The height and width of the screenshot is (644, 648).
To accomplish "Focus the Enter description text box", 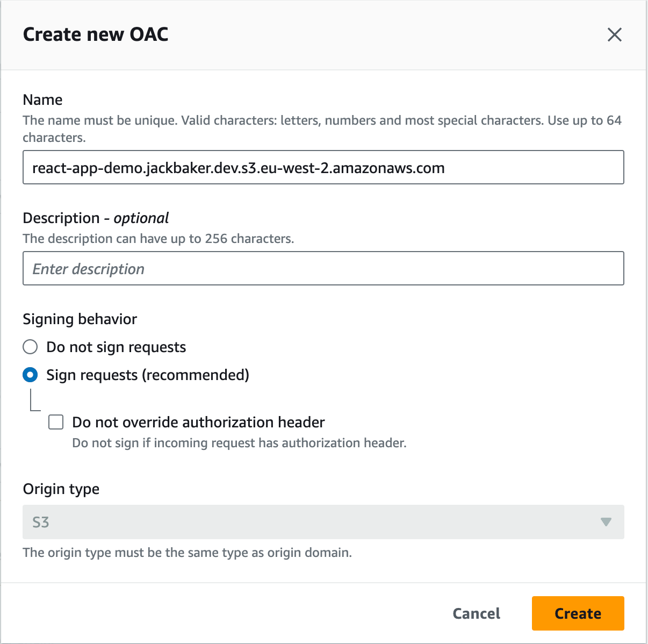I will [323, 269].
